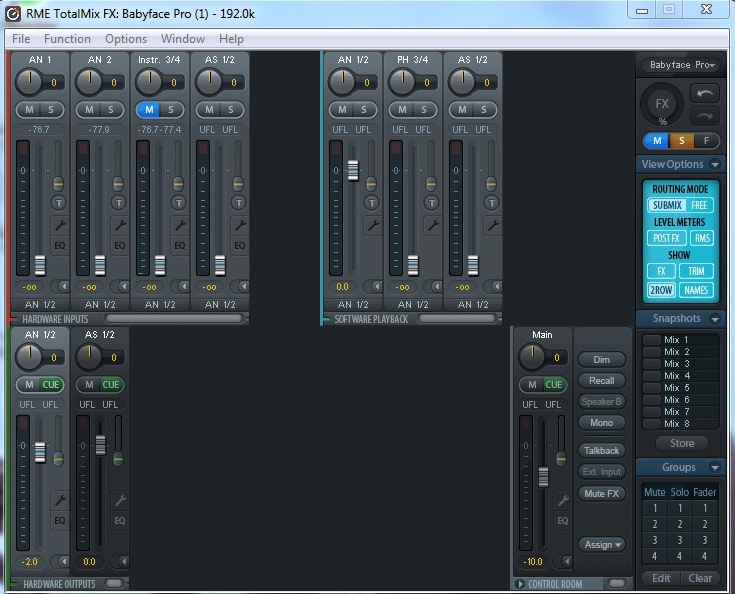
Task: Open EQ panel on AN 1 input channel
Action: coord(60,246)
